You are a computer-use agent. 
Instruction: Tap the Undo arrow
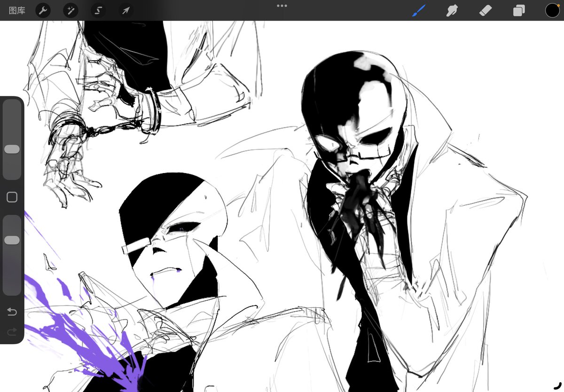coord(12,312)
